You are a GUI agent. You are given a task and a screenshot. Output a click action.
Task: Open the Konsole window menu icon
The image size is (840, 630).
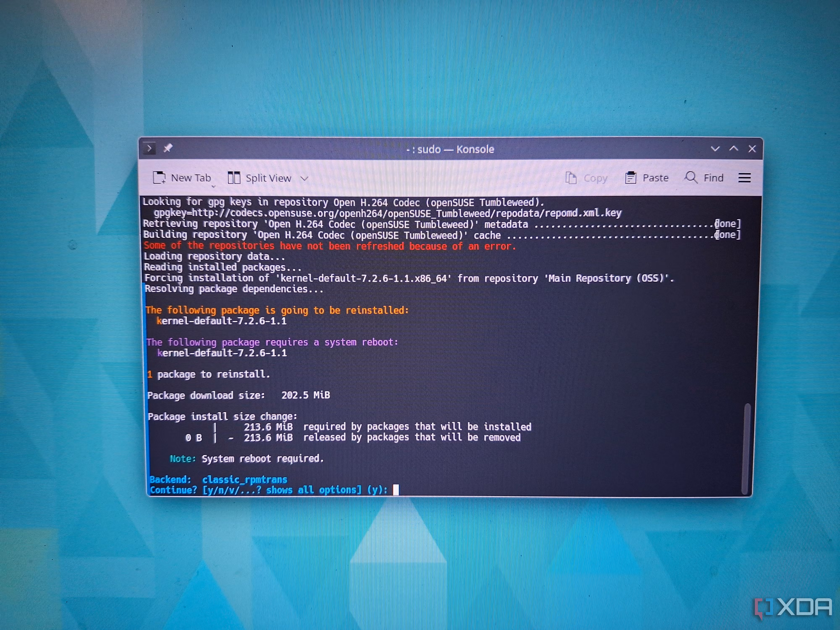coord(149,148)
